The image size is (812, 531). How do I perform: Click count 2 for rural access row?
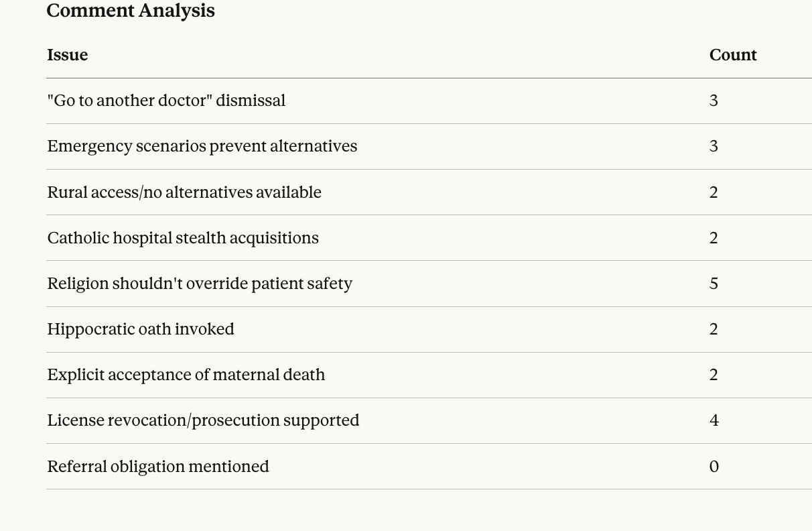point(714,192)
